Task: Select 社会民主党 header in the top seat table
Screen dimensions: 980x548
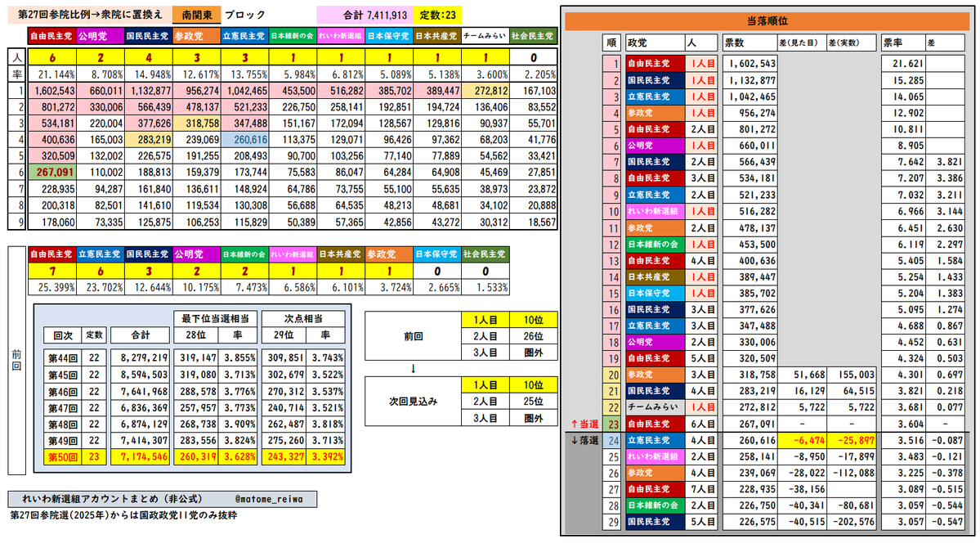Action: click(533, 36)
